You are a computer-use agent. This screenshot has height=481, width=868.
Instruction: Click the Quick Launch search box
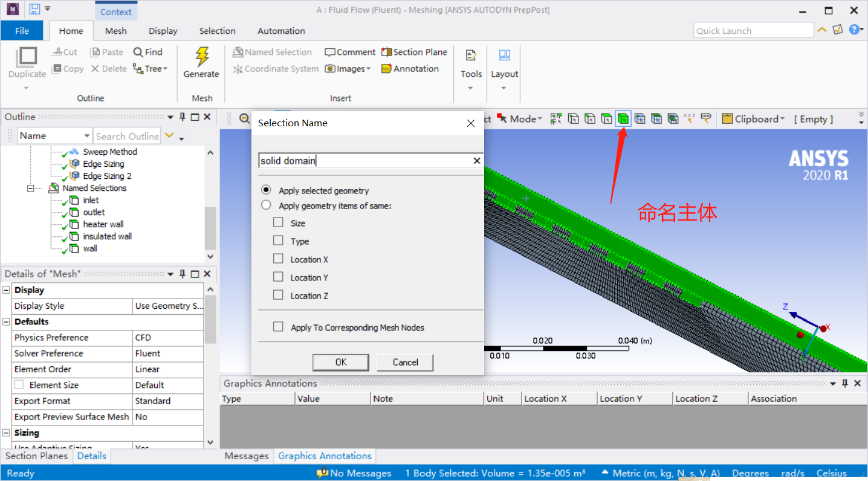coord(754,30)
